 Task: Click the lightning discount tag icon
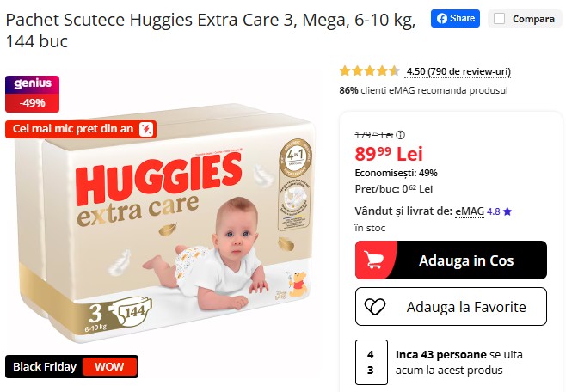[x=146, y=129]
